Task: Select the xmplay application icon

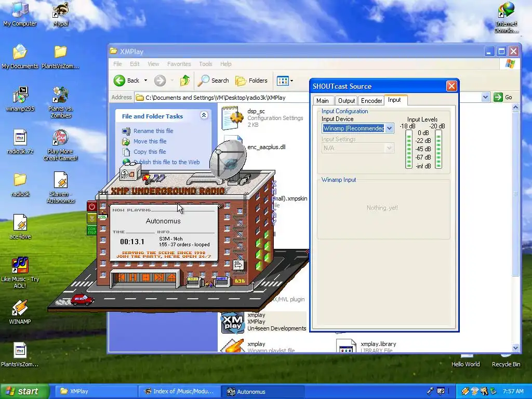Action: 233,322
